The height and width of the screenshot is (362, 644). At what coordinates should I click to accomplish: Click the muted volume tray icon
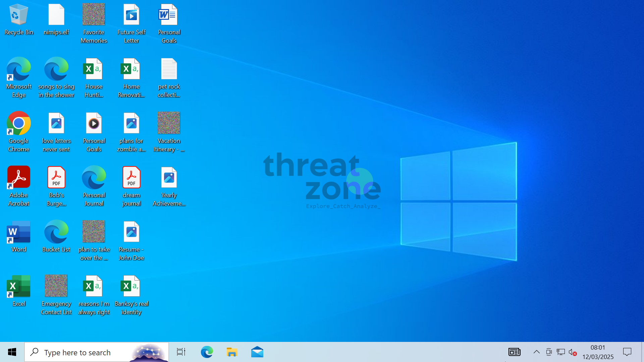(573, 352)
